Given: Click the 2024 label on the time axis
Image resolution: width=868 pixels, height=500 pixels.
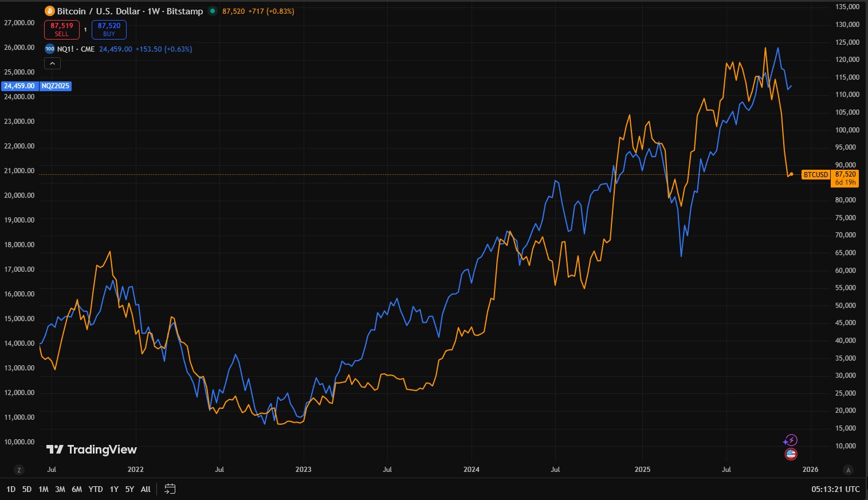Looking at the screenshot, I should (472, 470).
